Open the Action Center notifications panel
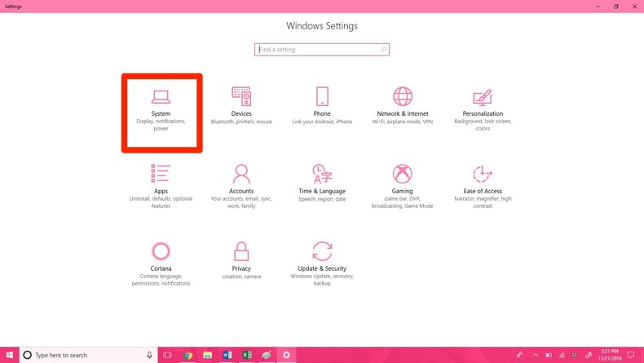The width and height of the screenshot is (644, 363). click(631, 355)
